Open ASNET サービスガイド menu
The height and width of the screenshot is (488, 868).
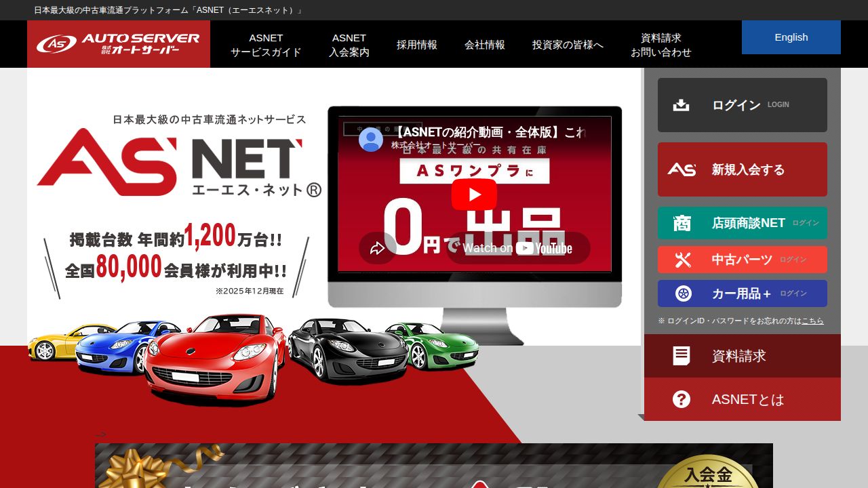coord(266,45)
